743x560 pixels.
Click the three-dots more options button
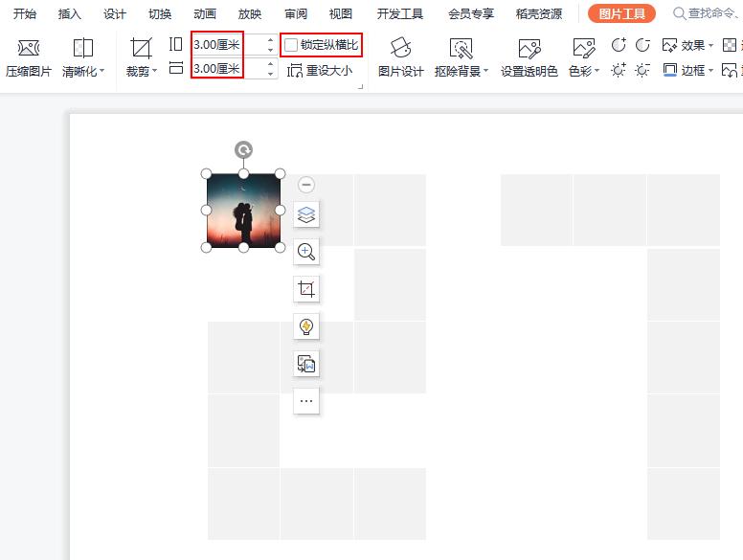[x=306, y=401]
